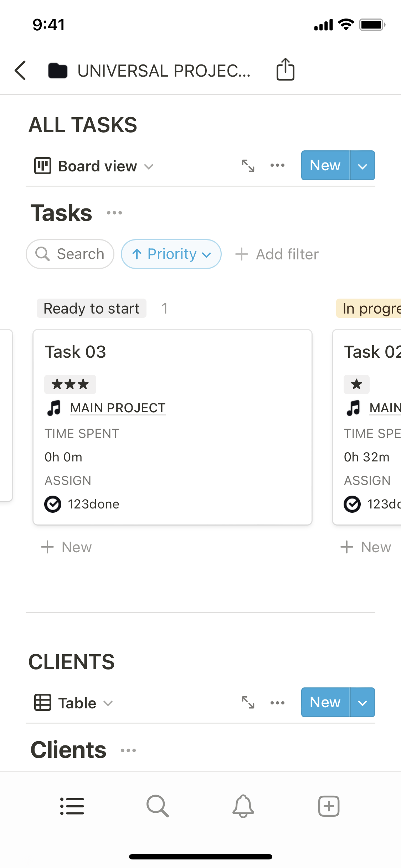
Task: Open three-dot menu next to Tasks title
Action: coord(114,213)
